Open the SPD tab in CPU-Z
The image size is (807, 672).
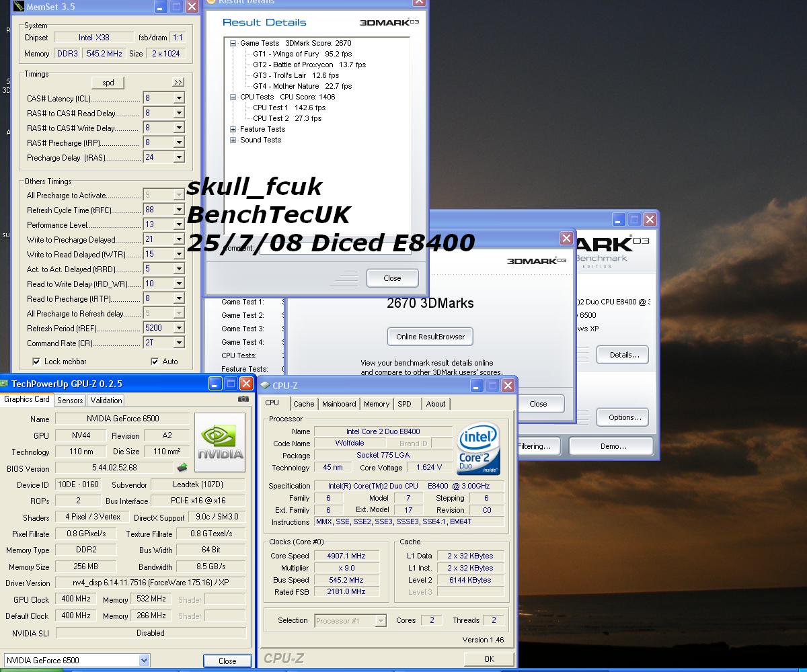404,404
